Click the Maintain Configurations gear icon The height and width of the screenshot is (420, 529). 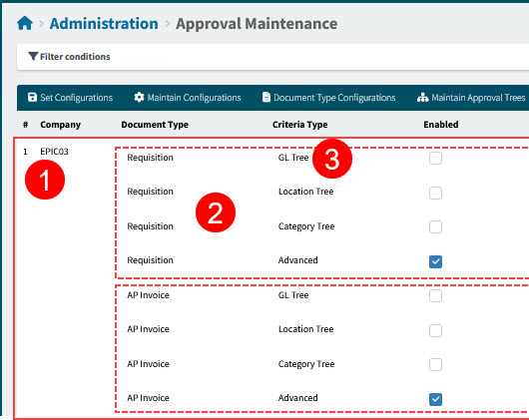139,98
